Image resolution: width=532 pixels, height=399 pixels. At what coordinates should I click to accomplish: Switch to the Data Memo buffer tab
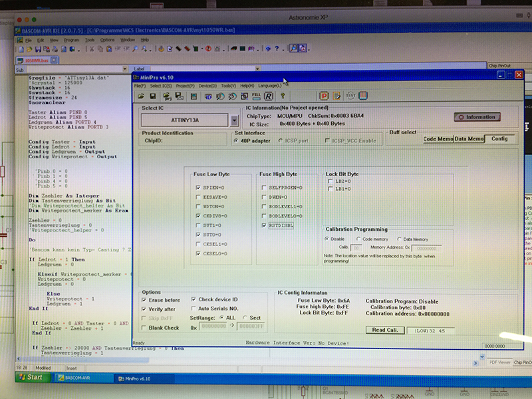(x=469, y=139)
